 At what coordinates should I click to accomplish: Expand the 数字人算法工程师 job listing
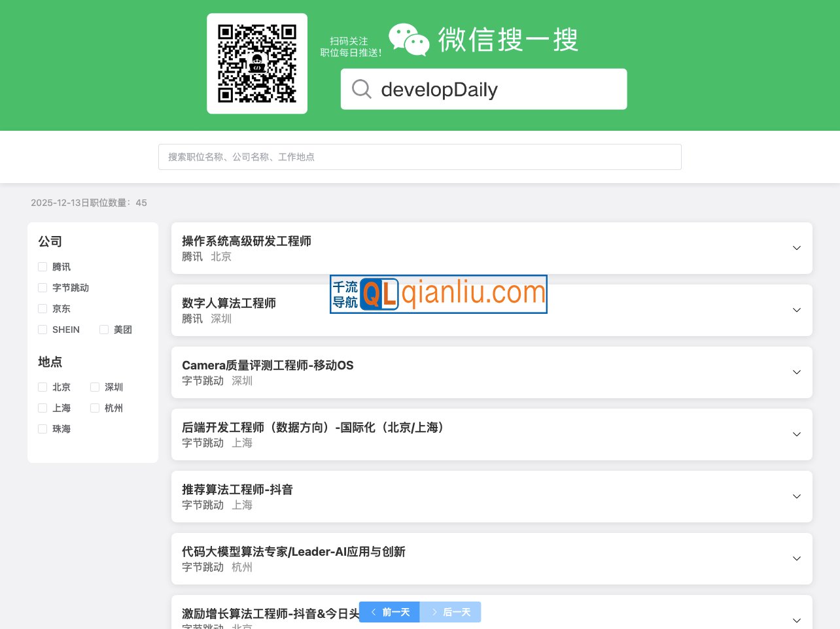pyautogui.click(x=796, y=310)
